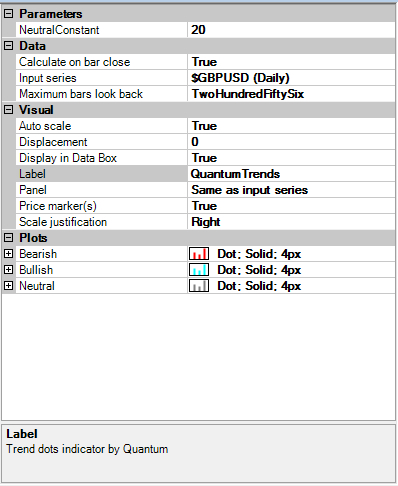Click the Bearish plot red chart icon
This screenshot has height=486, width=398.
coord(199,254)
